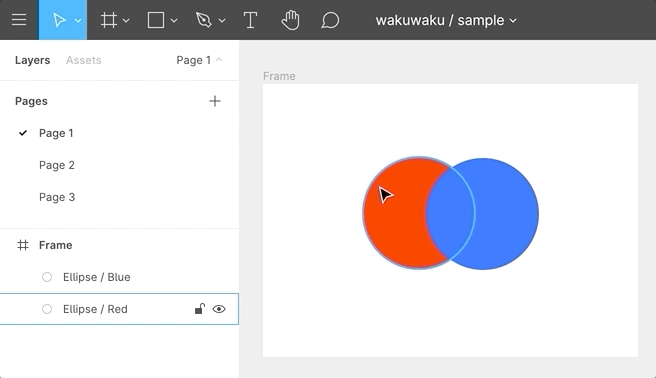The width and height of the screenshot is (656, 378).
Task: Select the Frame layer
Action: point(119,245)
